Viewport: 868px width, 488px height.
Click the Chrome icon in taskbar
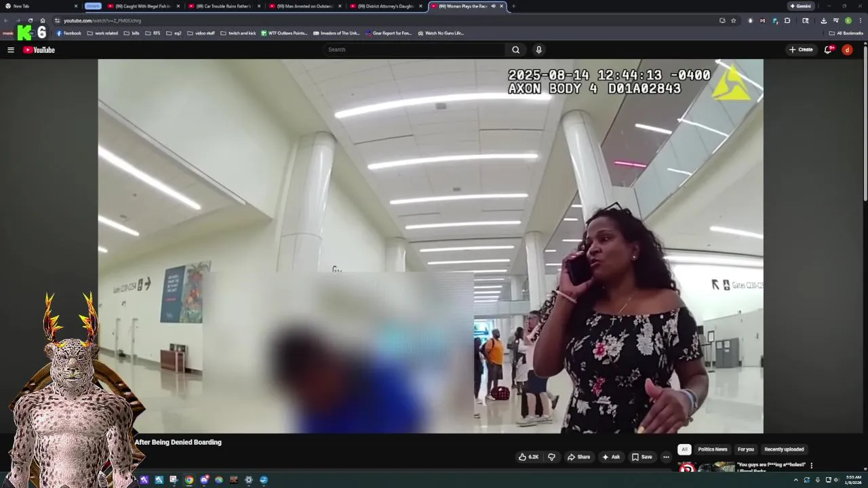click(x=189, y=480)
